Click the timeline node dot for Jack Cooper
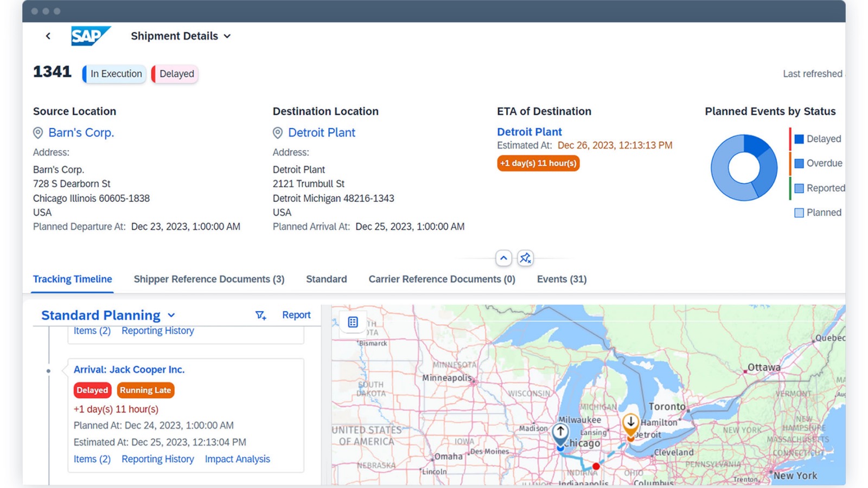 [x=48, y=371]
